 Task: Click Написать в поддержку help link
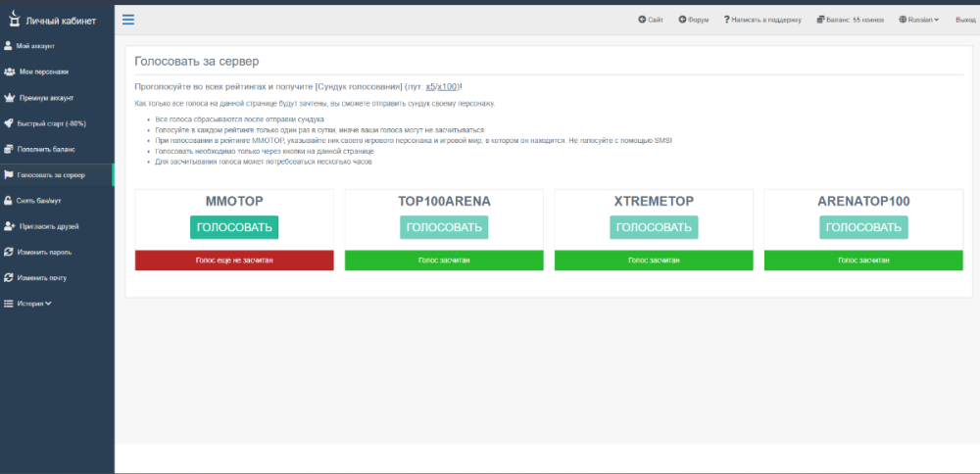[761, 19]
